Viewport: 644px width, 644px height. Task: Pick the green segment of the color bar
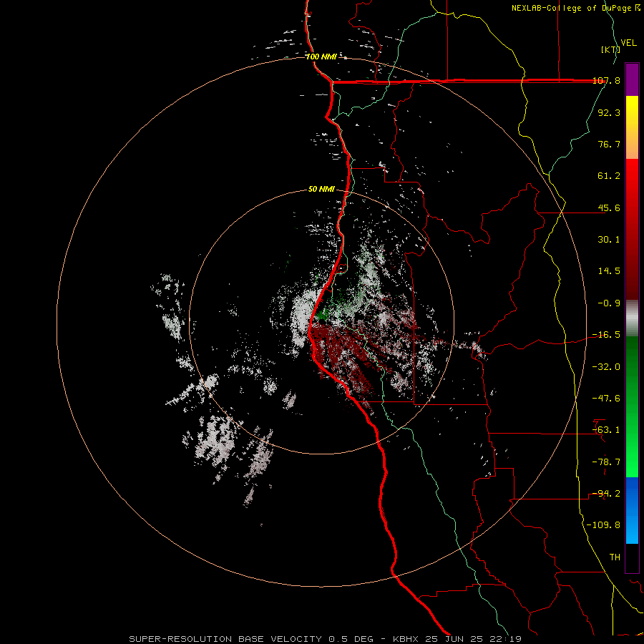[632, 406]
